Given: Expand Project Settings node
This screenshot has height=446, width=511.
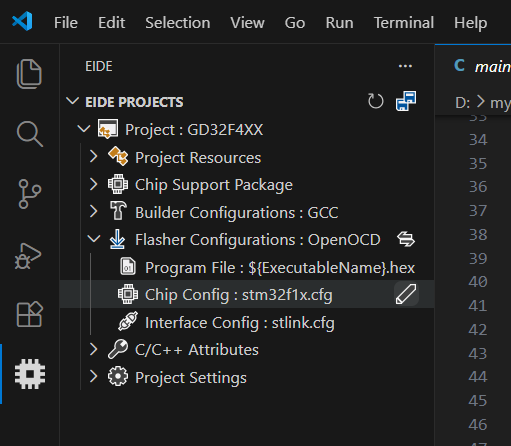Looking at the screenshot, I should [x=93, y=376].
